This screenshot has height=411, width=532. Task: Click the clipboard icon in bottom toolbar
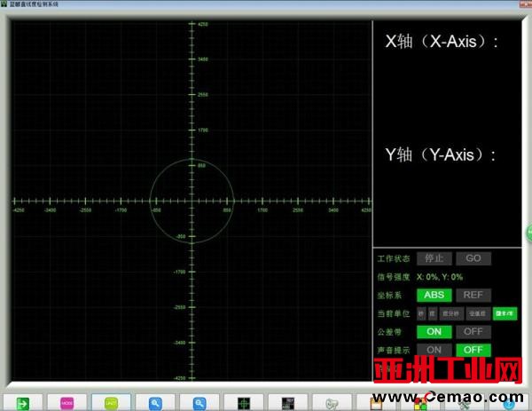pyautogui.click(x=376, y=404)
